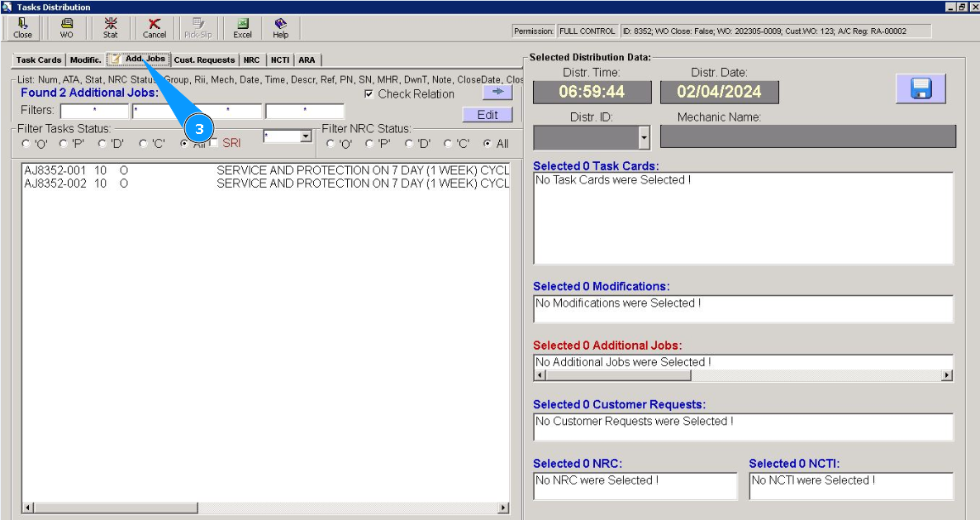Image resolution: width=980 pixels, height=520 pixels.
Task: Switch to the Cust. Requests tab
Action: click(x=204, y=60)
